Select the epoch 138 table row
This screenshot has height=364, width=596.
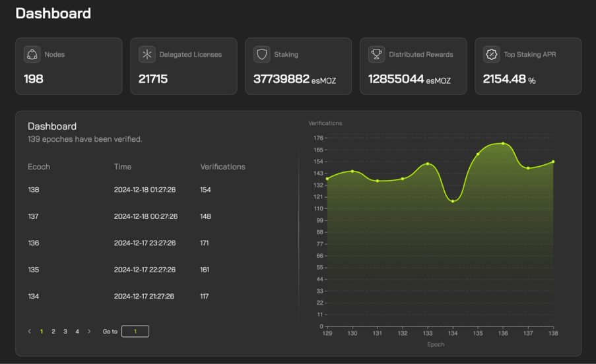158,190
